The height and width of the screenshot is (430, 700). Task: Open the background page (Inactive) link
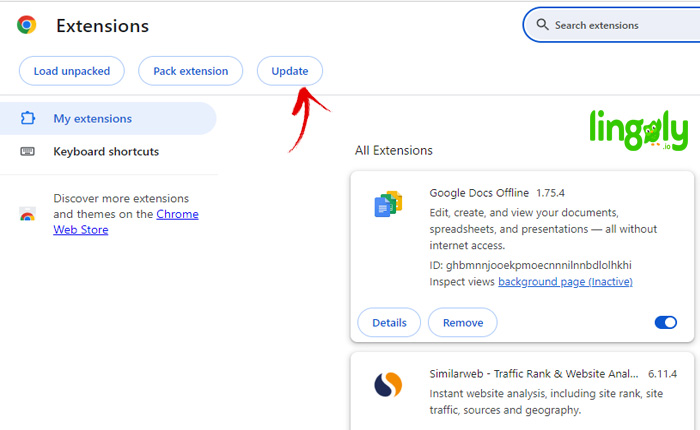coord(565,282)
